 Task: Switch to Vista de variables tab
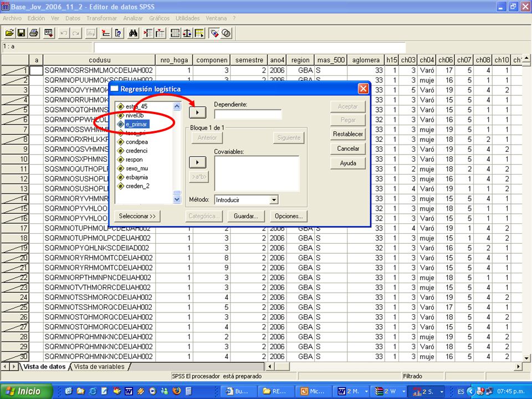[99, 367]
